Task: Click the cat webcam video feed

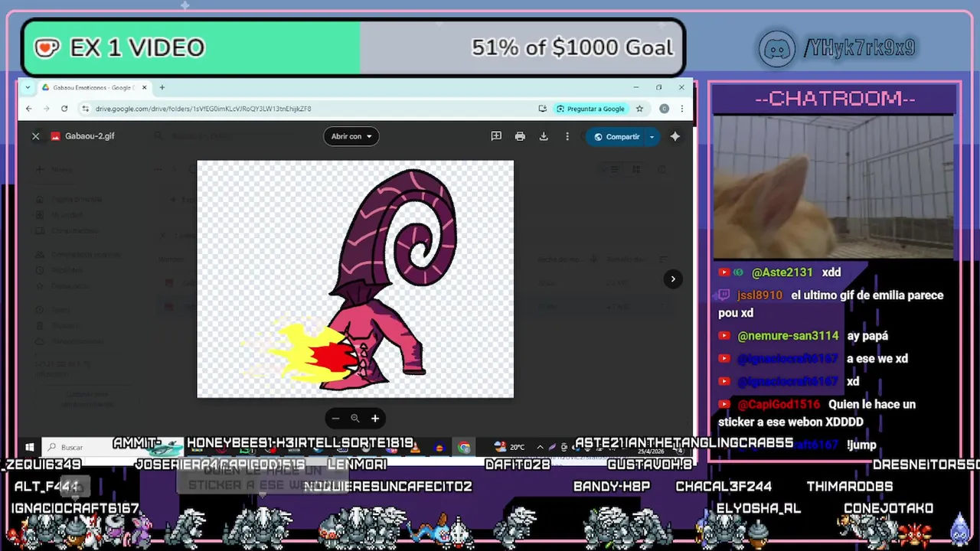Action: point(834,187)
